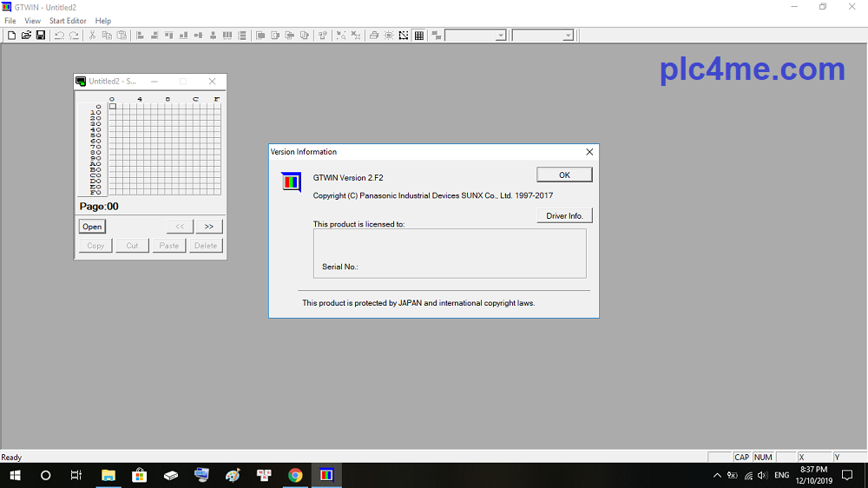Expand the second toolbar dropdown
The height and width of the screenshot is (488, 868).
tap(568, 36)
